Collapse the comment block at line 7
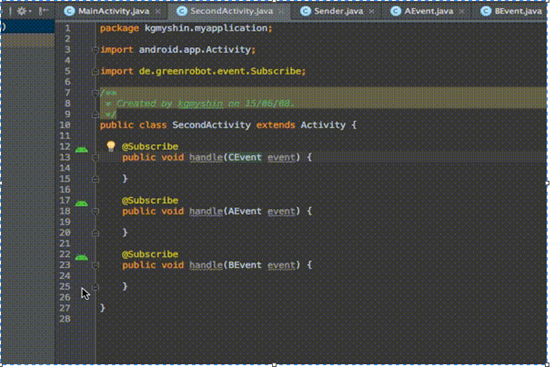The image size is (554, 367). point(95,93)
